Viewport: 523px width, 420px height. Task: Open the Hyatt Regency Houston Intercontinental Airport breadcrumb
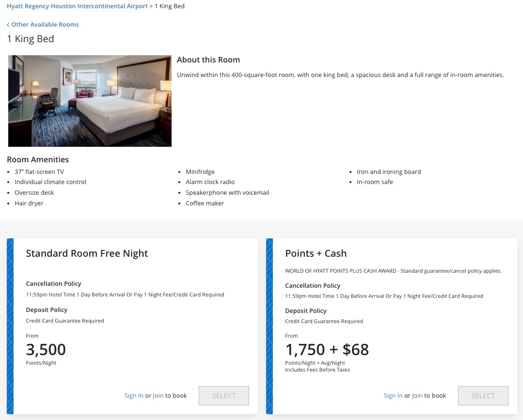(x=77, y=6)
